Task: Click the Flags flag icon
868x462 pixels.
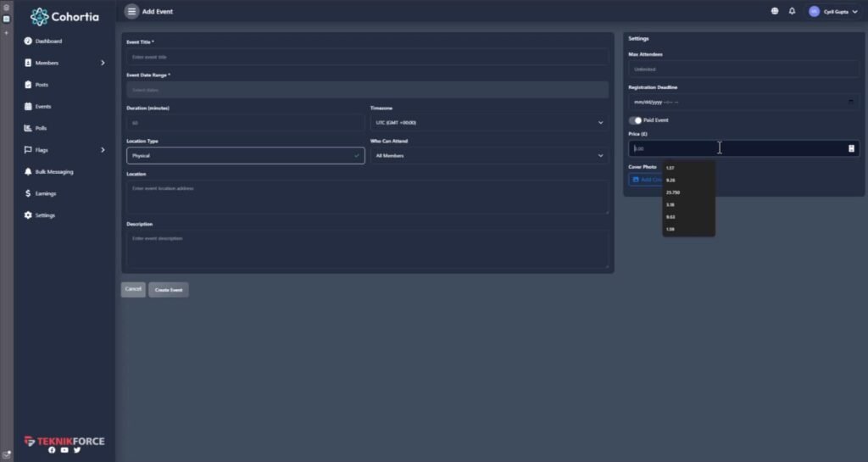Action: tap(28, 150)
